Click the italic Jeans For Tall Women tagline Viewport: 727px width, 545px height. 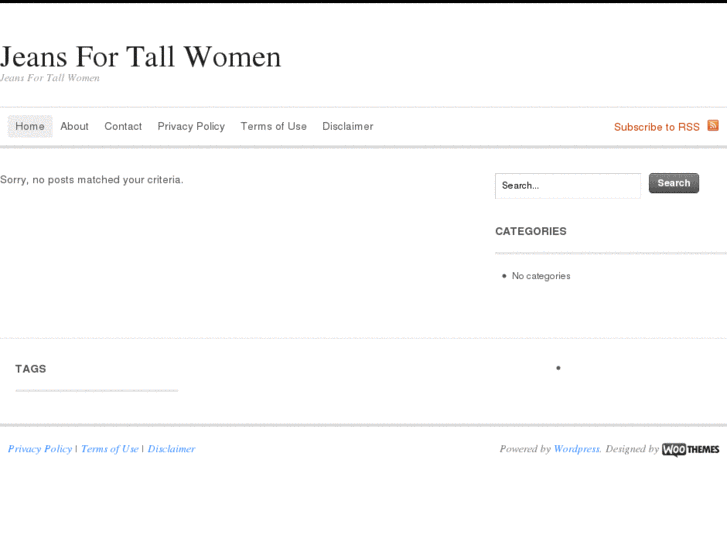[x=50, y=78]
